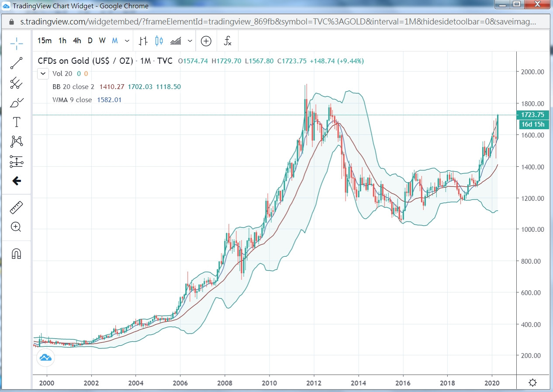Select the crosshair cursor tool
The width and height of the screenshot is (553, 392).
[x=17, y=43]
